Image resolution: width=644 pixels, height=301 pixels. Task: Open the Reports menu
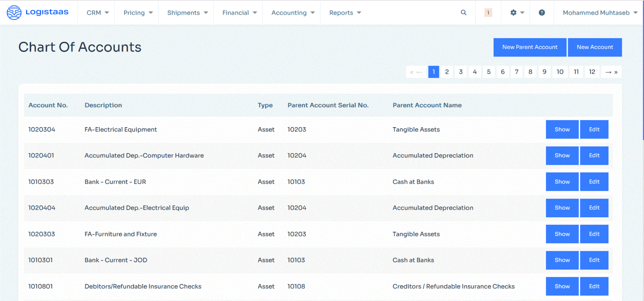click(345, 13)
